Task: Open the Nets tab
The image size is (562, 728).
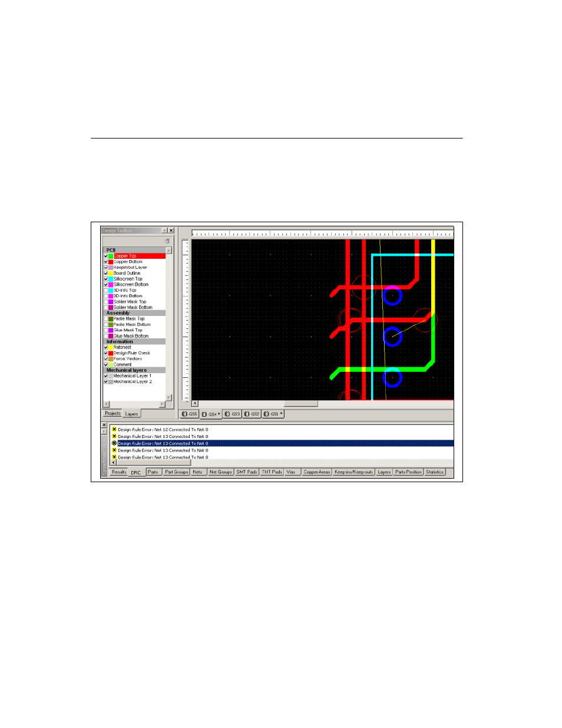Action: (198, 472)
